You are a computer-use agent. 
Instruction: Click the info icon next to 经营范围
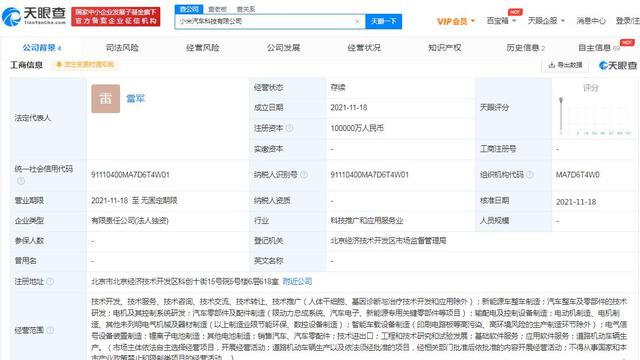(50, 330)
